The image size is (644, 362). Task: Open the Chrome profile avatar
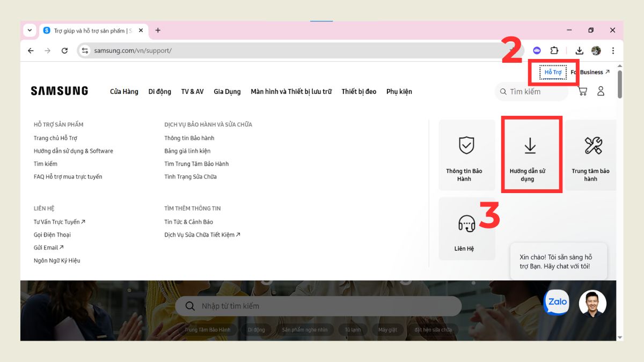coord(596,50)
